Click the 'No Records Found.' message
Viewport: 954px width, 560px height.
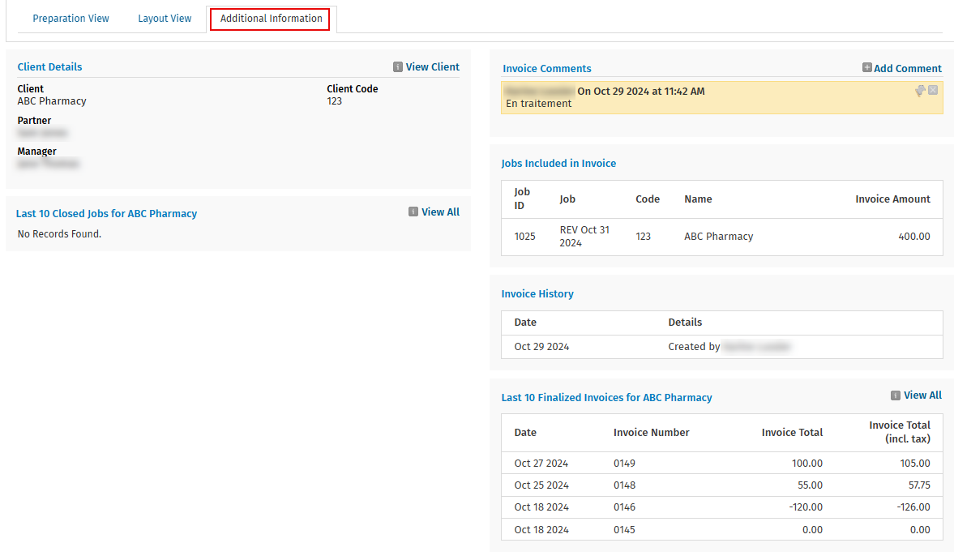tap(60, 234)
